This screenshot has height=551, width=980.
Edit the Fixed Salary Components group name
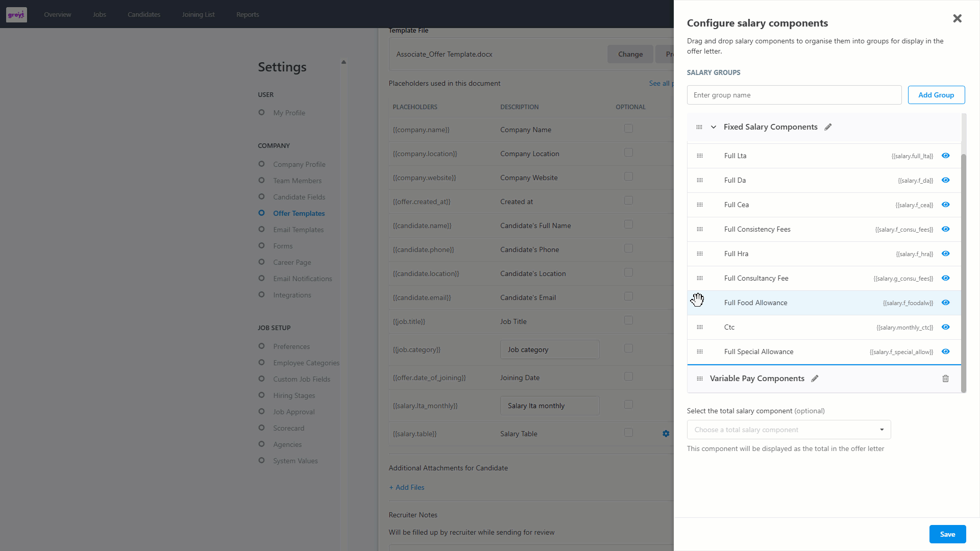828,127
